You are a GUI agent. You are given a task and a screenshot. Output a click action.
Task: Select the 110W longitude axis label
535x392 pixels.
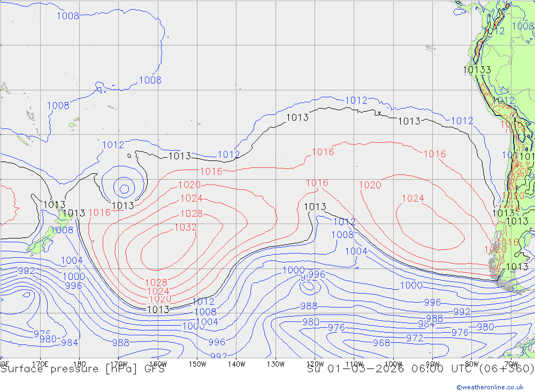click(354, 364)
